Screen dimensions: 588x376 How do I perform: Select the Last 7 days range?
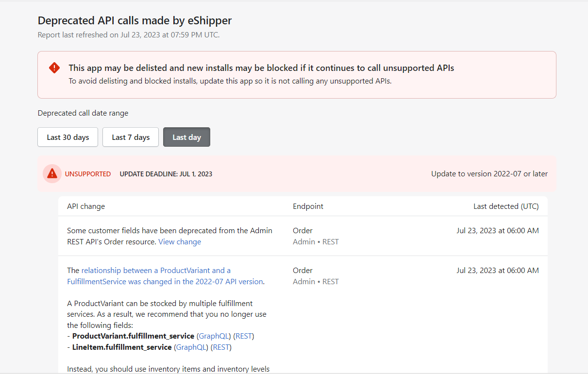pyautogui.click(x=131, y=137)
